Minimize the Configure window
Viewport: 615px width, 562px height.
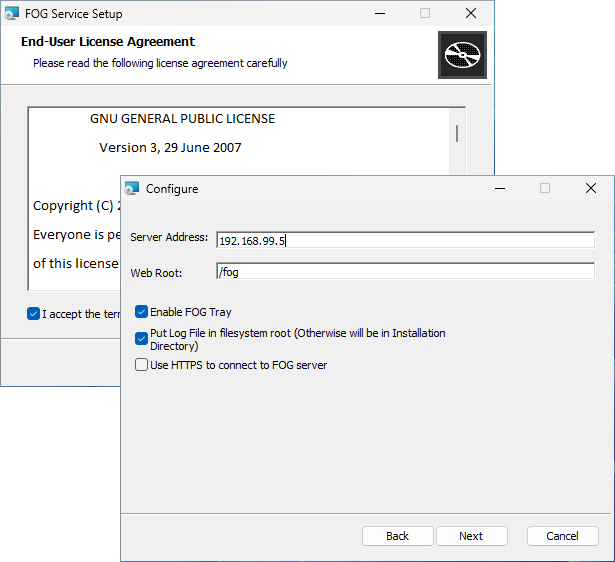coord(500,189)
